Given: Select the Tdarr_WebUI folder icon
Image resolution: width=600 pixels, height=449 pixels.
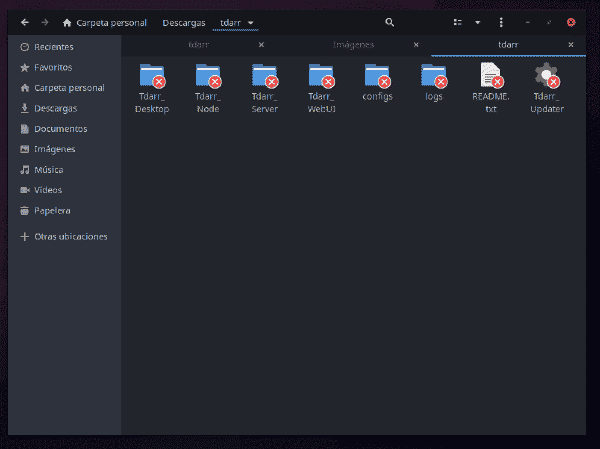Looking at the screenshot, I should [321, 75].
